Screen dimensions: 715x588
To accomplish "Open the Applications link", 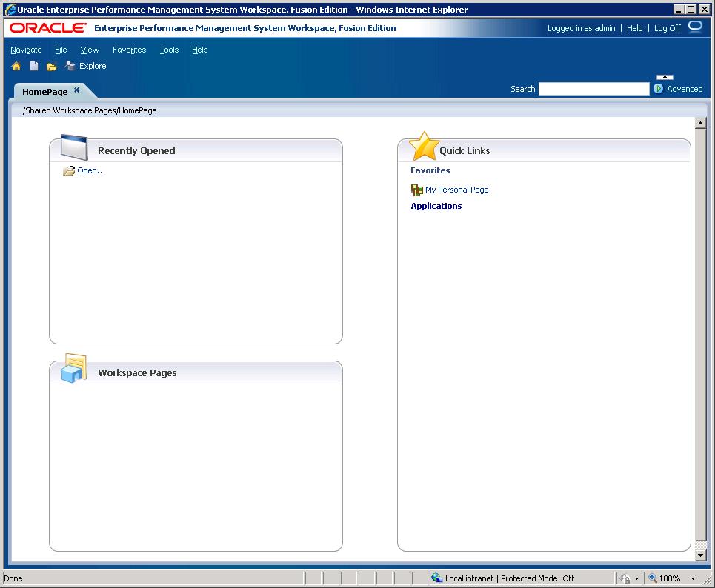I will 436,206.
